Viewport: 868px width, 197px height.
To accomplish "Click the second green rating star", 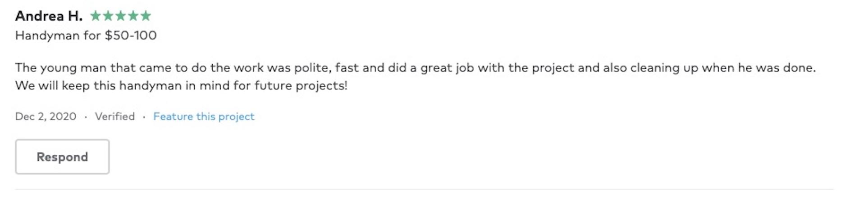I will (108, 16).
